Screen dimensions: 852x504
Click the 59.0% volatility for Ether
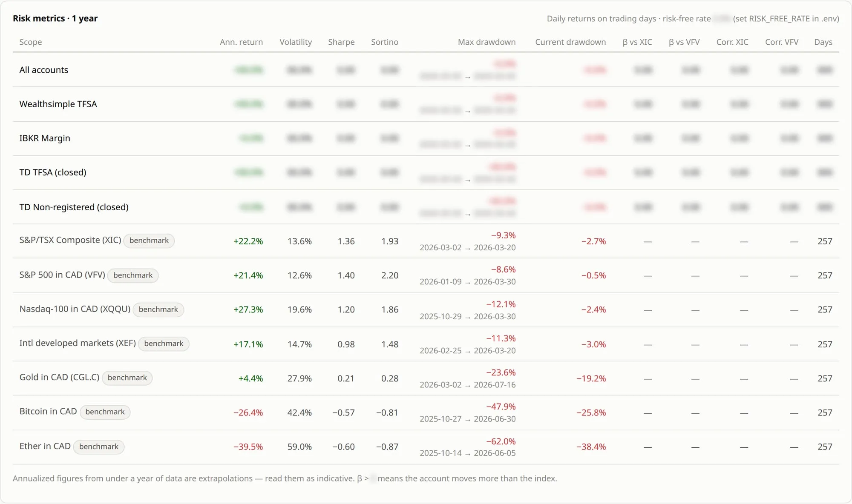pyautogui.click(x=299, y=447)
